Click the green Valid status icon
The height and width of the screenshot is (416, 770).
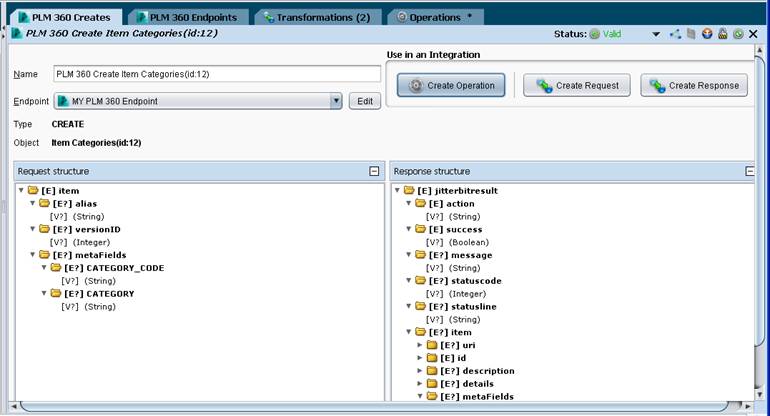[594, 34]
